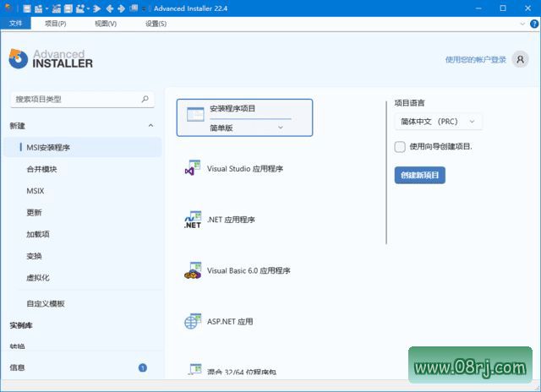541x392 pixels.
Task: Click the Visual Studio 应用程序 label
Action: pos(245,169)
